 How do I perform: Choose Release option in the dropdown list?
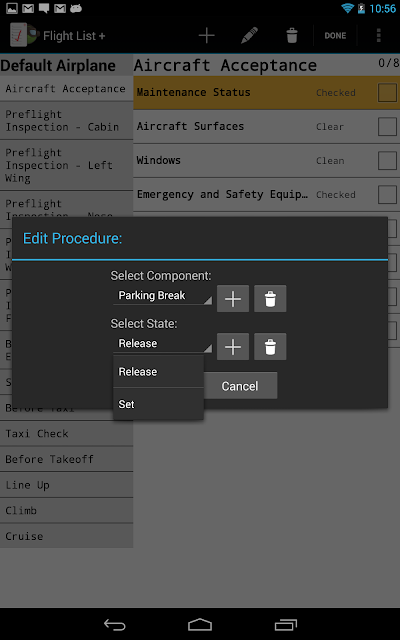tap(158, 372)
